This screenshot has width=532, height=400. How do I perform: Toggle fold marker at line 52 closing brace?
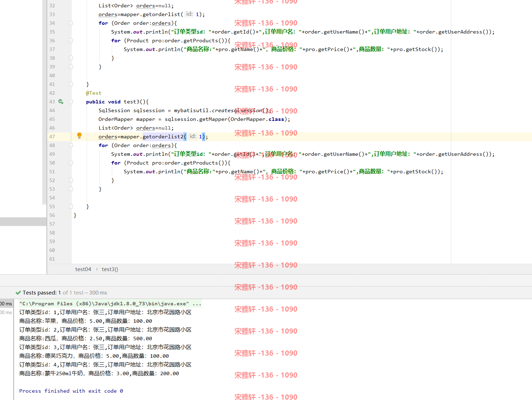click(x=71, y=180)
